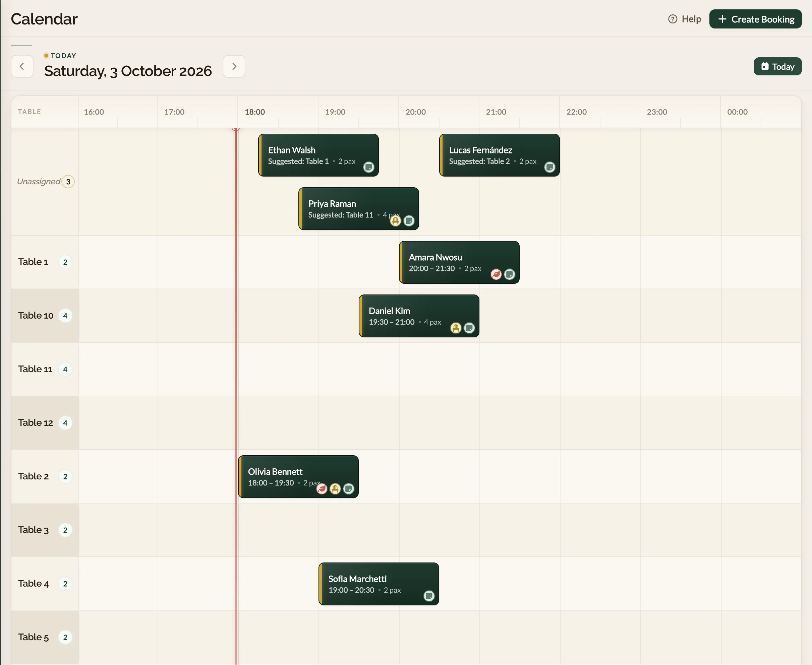Click the 16:00 time column header
This screenshot has width=812, height=665.
point(94,112)
